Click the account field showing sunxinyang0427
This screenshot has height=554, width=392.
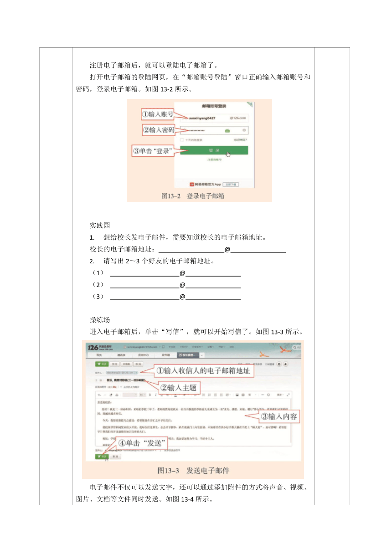point(214,118)
